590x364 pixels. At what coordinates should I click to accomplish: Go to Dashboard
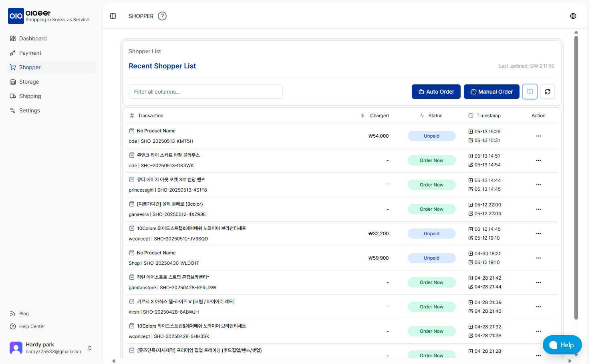51,38
